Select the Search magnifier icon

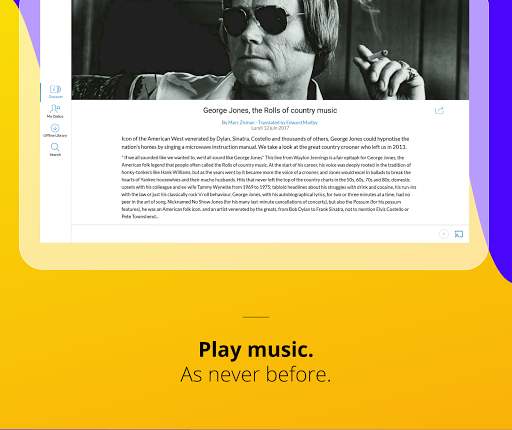55,147
